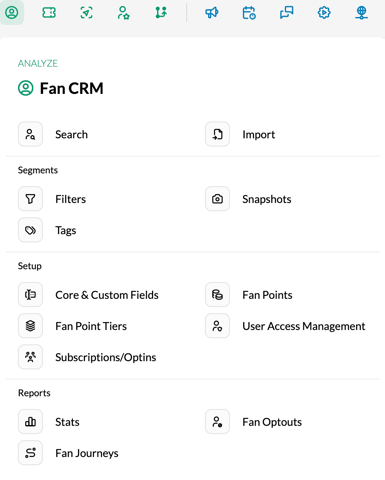385x480 pixels.
Task: Click the Reports section label
Action: (34, 393)
